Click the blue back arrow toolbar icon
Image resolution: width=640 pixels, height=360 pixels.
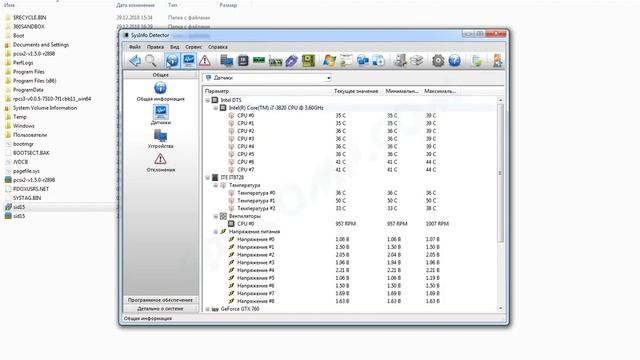[x=135, y=61]
